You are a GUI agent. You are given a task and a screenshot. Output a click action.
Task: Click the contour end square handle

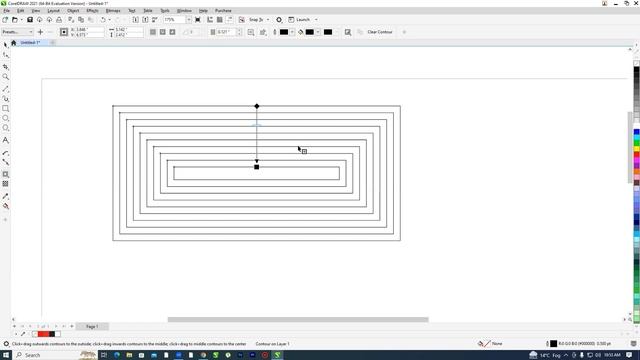256,167
